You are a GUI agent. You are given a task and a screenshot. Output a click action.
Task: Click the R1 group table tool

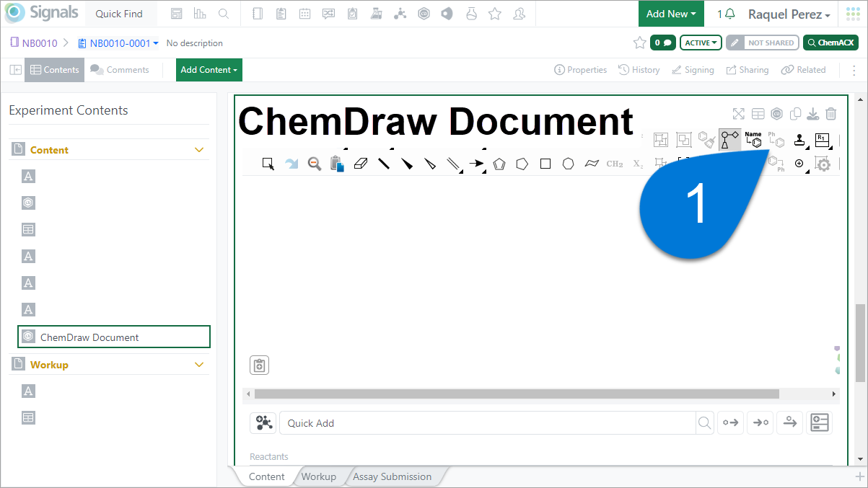[823, 140]
